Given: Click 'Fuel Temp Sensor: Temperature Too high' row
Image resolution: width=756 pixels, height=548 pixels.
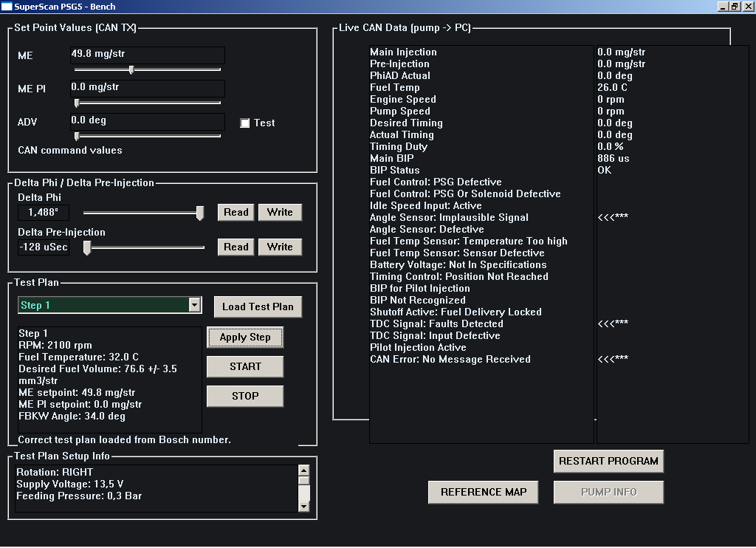Looking at the screenshot, I should pyautogui.click(x=468, y=242).
